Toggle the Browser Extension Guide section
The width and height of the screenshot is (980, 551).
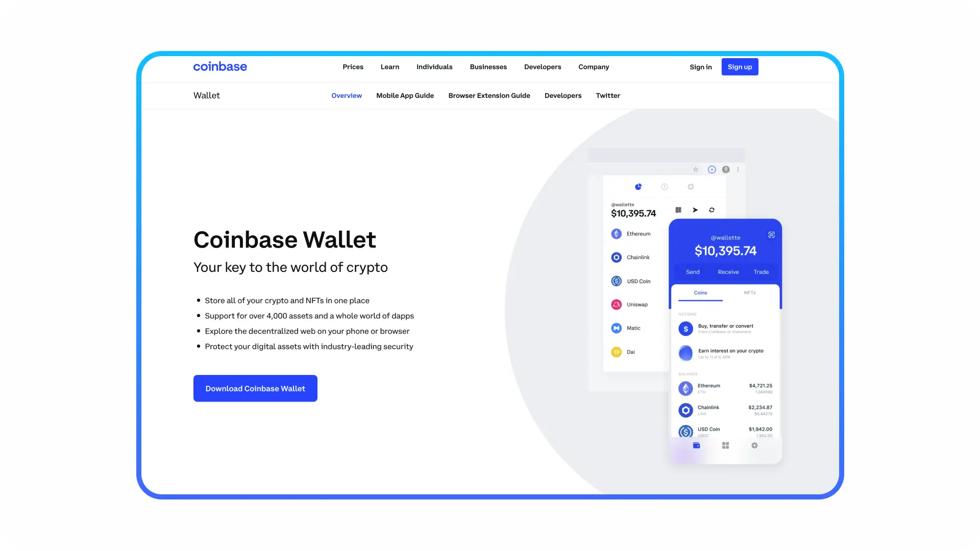point(488,95)
